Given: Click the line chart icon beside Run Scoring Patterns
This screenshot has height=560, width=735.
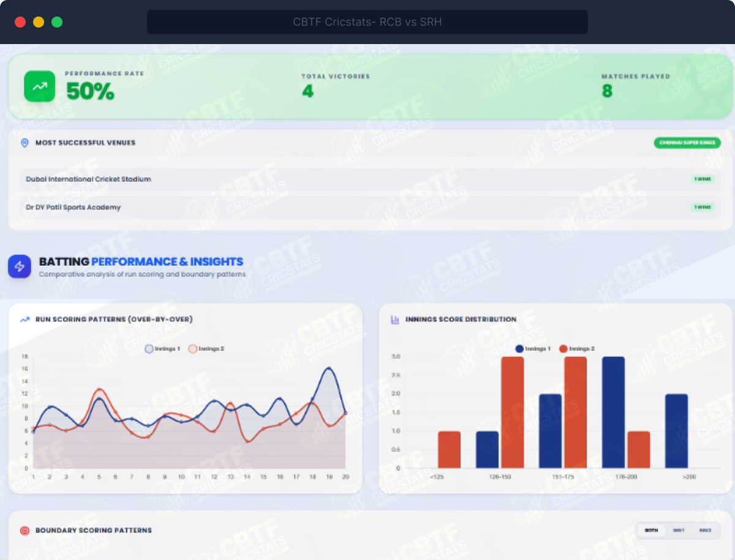Looking at the screenshot, I should coord(24,319).
